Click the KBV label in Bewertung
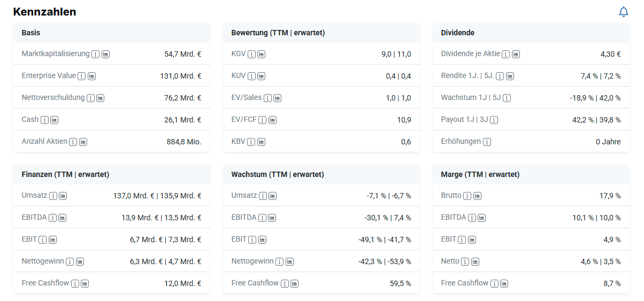 pyautogui.click(x=238, y=142)
